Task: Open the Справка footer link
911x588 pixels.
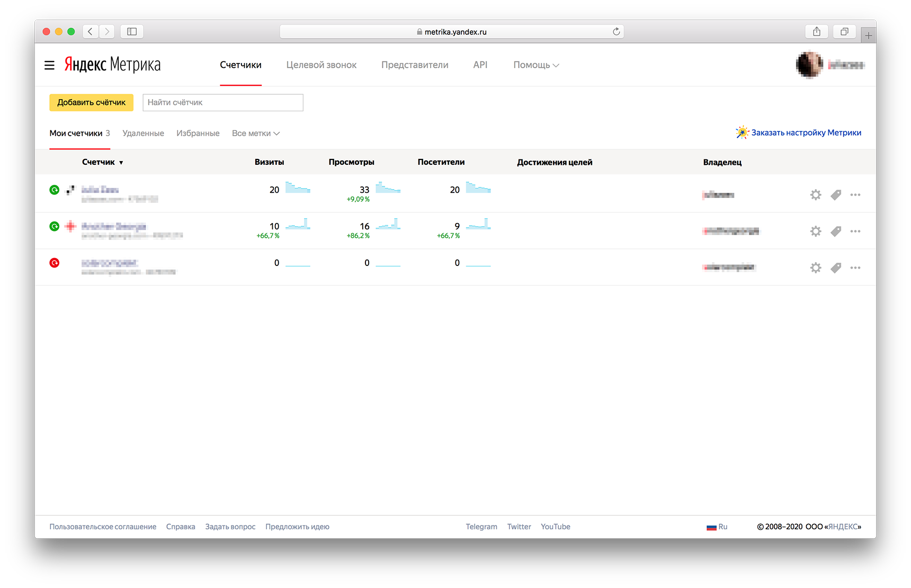Action: (181, 527)
